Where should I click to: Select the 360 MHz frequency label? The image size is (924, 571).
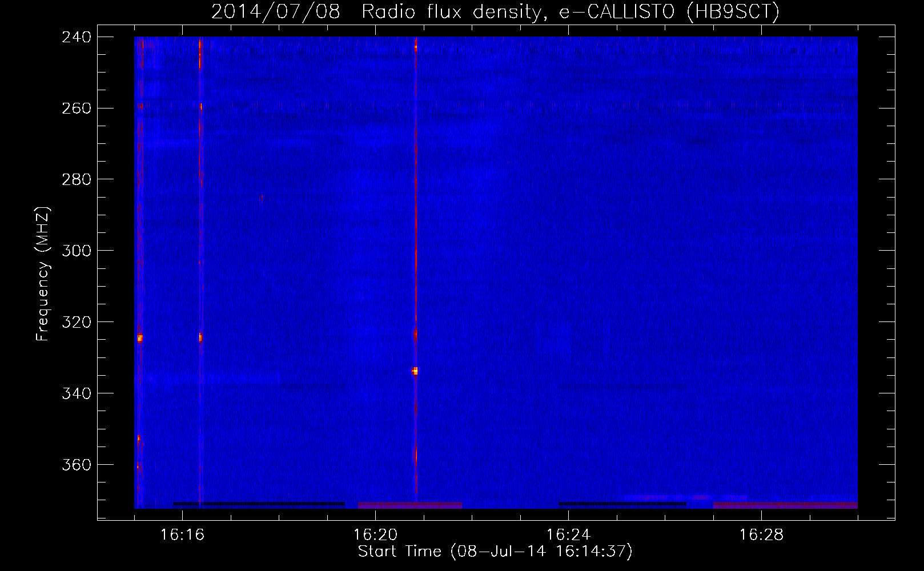coord(77,465)
